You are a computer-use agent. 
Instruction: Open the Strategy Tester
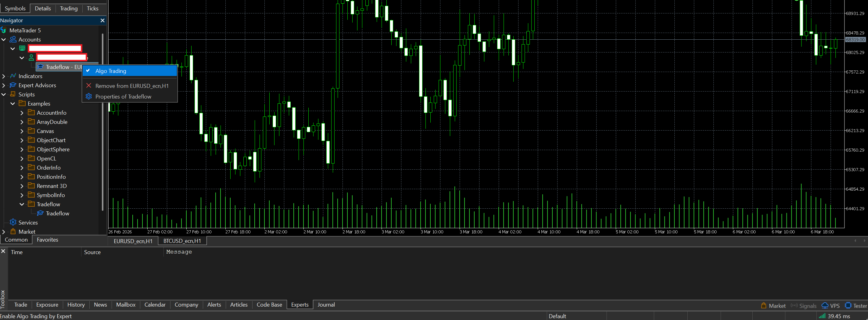point(856,306)
